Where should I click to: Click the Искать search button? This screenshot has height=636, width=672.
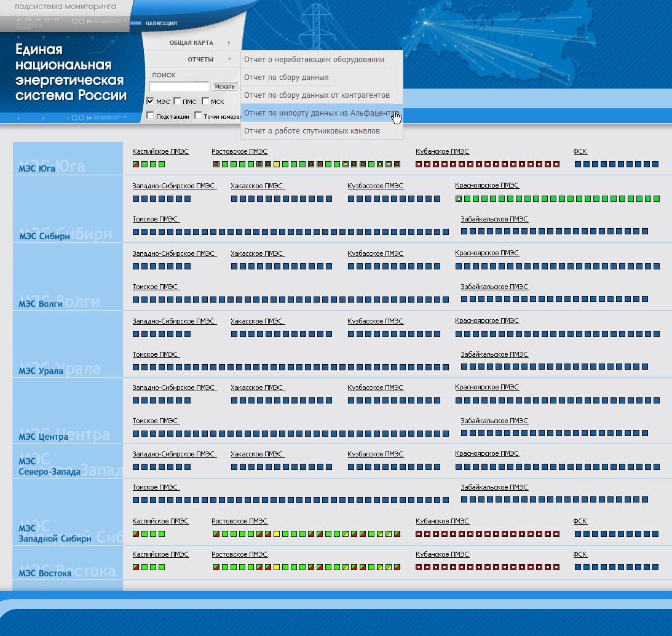[224, 87]
